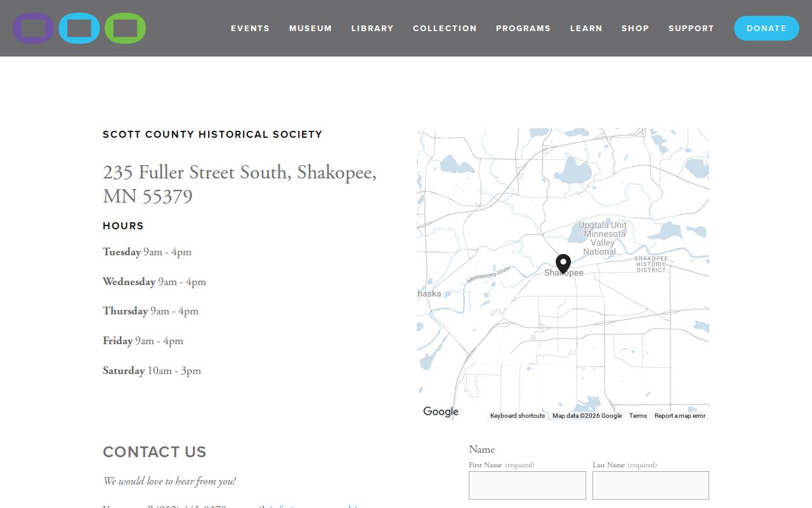Click the purple logo square
The width and height of the screenshot is (812, 508).
tap(33, 28)
